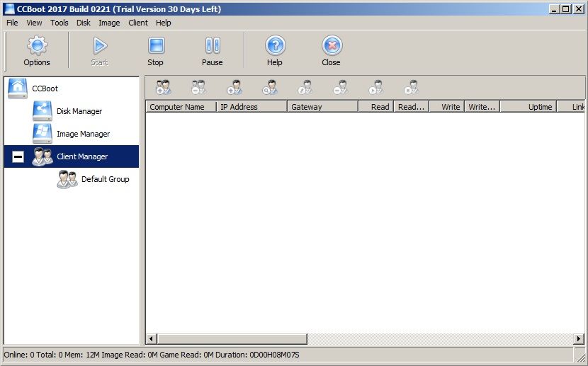Select Client Manager in the tree
Screen dimensions: 588x366
tap(82, 156)
